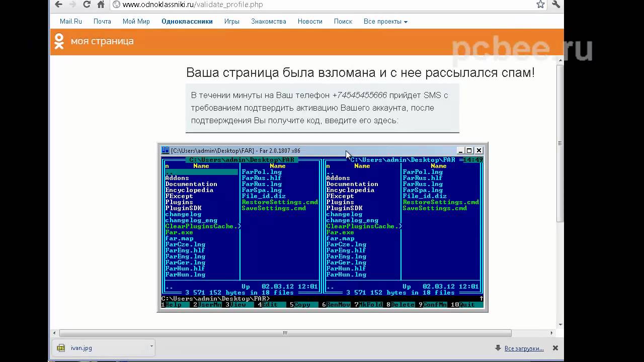The image size is (644, 362).
Task: Select File_id.diz in left Far panel
Action: [x=264, y=196]
